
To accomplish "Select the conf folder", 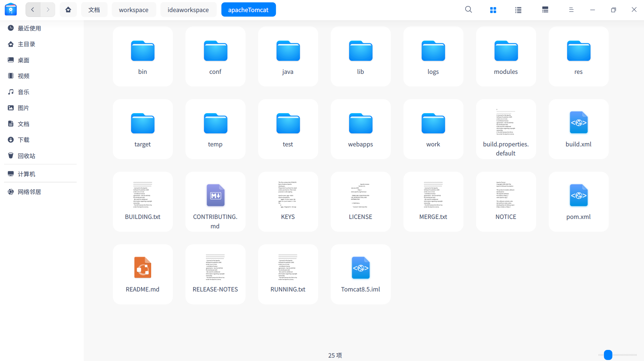I will [x=215, y=56].
